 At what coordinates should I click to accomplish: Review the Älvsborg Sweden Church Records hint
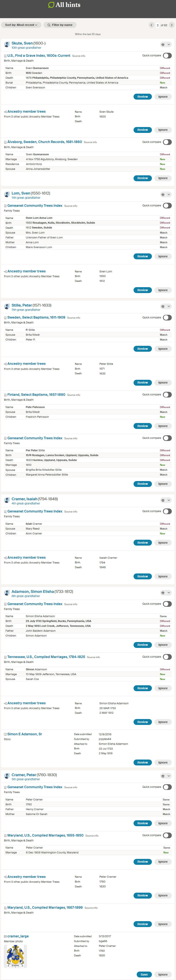coord(142,178)
